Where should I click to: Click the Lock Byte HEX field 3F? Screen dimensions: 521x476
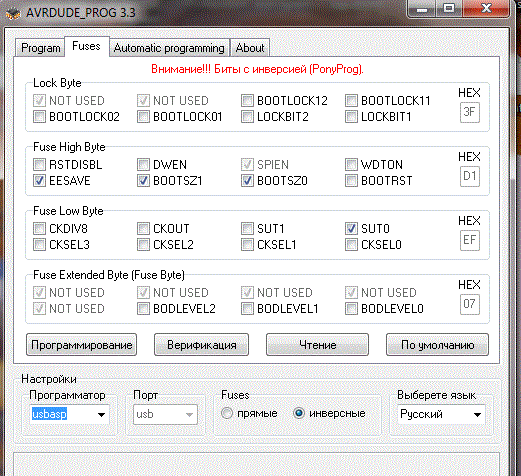click(470, 112)
